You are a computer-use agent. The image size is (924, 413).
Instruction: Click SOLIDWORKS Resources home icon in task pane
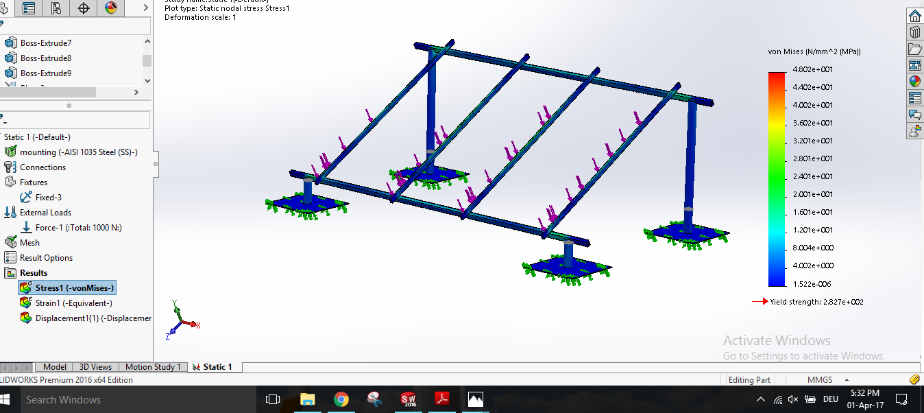click(x=914, y=13)
